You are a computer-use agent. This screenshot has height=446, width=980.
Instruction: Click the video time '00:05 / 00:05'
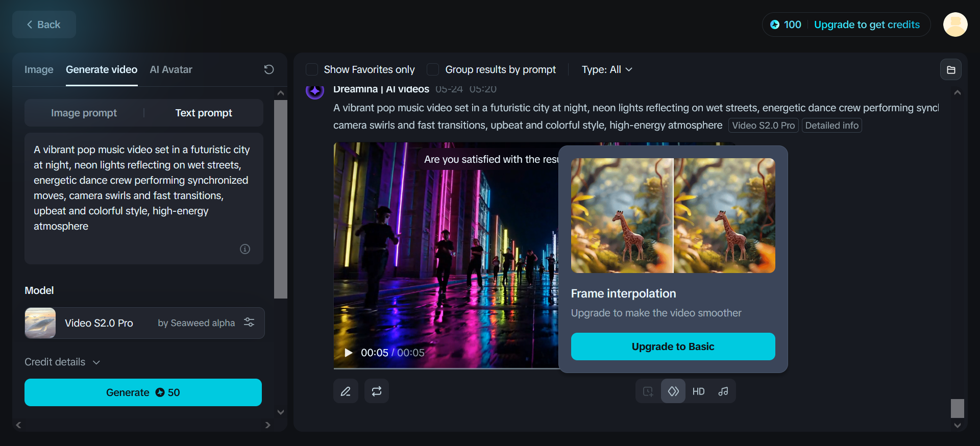tap(393, 353)
